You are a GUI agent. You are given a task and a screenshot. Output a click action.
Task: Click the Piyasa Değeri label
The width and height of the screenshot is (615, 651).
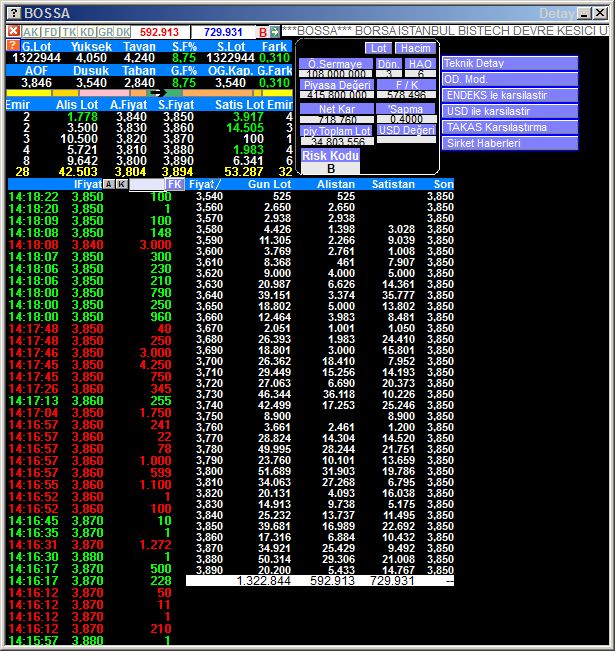(x=337, y=85)
